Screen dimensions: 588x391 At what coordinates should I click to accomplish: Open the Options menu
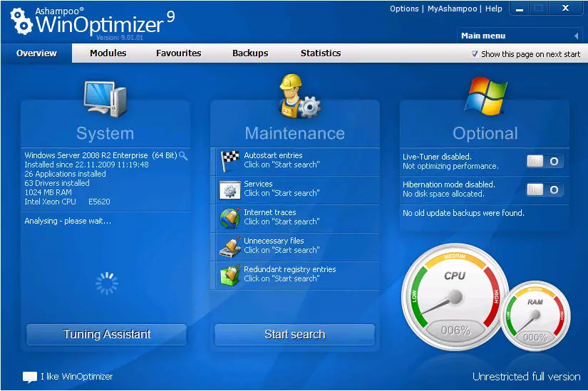pos(404,9)
